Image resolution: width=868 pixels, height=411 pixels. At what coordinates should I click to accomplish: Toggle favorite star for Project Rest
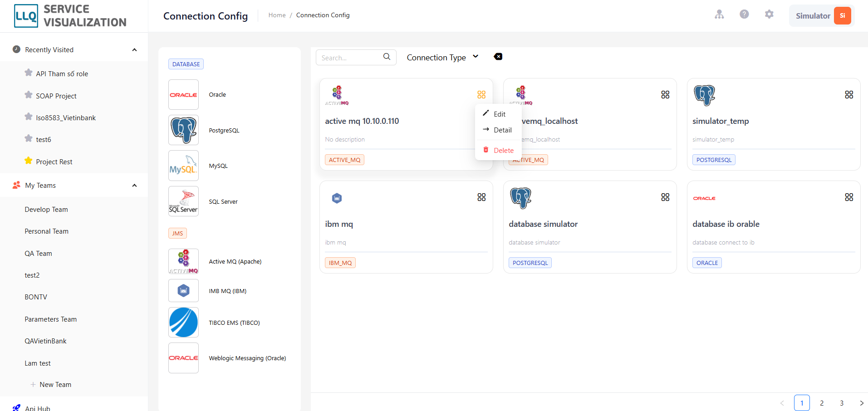[x=29, y=161]
